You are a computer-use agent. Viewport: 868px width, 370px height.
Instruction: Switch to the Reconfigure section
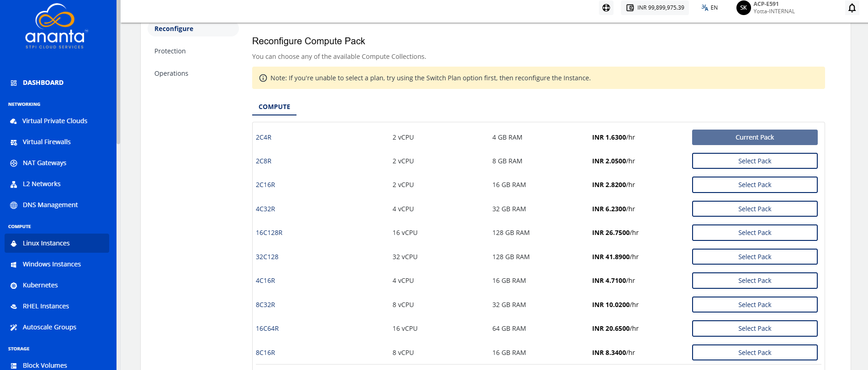point(193,29)
